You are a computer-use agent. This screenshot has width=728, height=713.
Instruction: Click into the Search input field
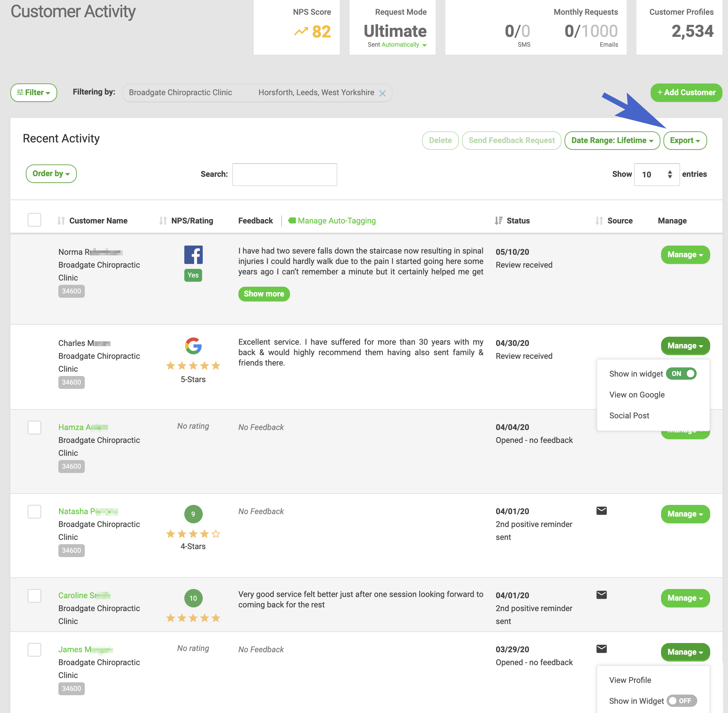(284, 175)
